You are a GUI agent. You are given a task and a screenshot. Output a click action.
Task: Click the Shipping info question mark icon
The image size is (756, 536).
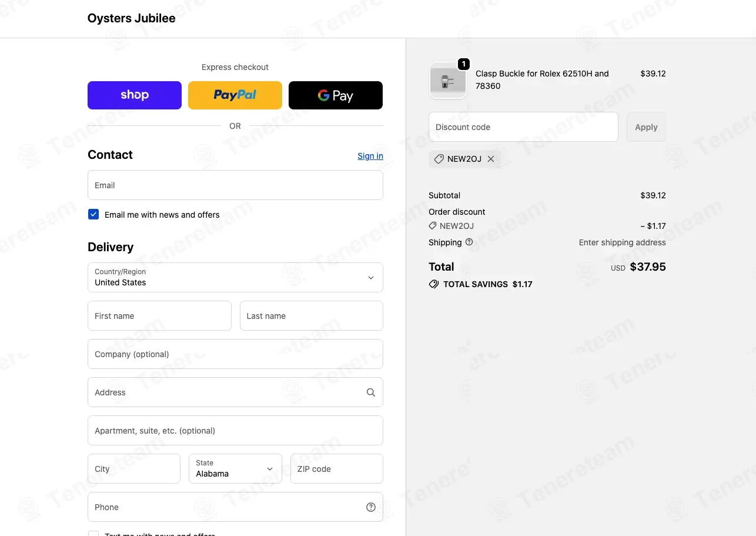469,242
